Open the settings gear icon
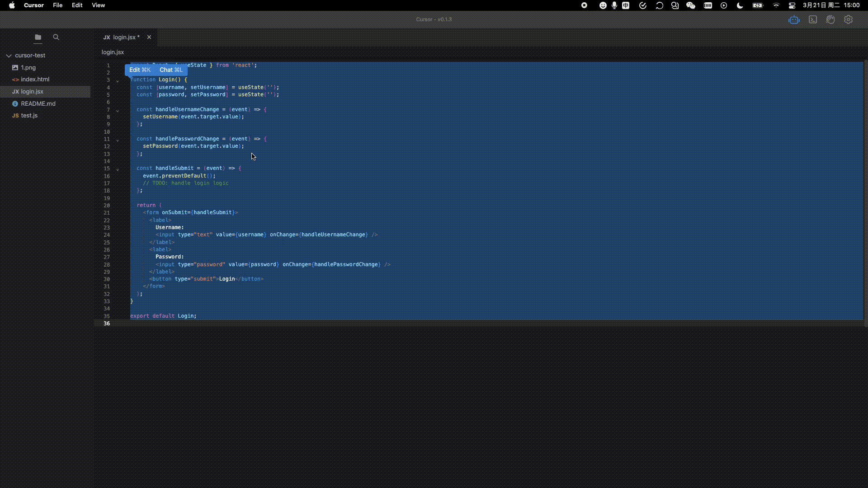This screenshot has width=868, height=488. pos(849,20)
